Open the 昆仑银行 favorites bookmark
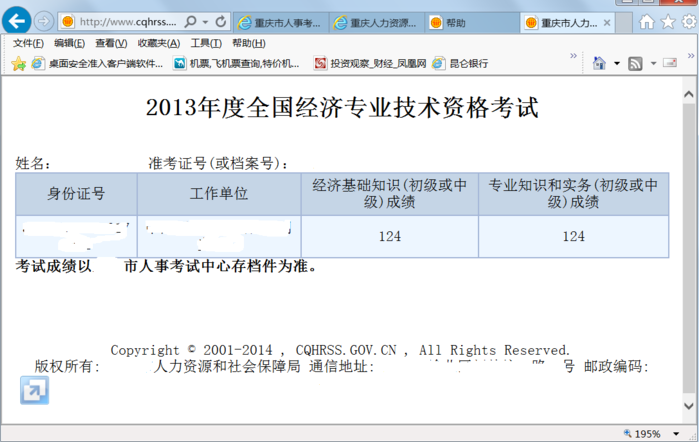700x442 pixels. click(x=460, y=64)
